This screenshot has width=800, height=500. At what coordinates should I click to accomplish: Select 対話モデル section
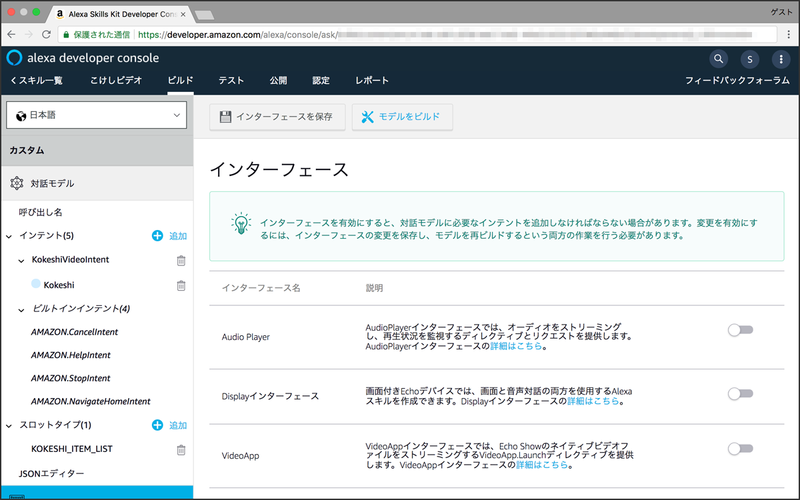pyautogui.click(x=97, y=183)
